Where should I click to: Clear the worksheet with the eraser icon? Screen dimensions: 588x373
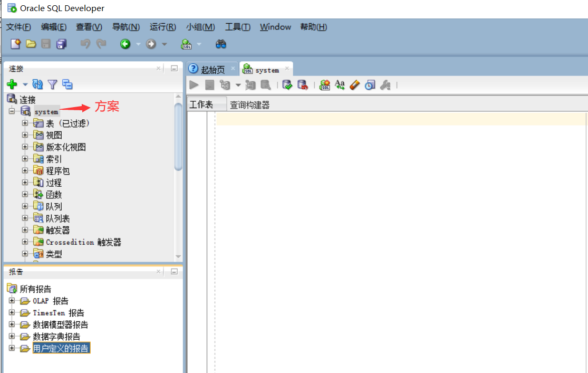[354, 84]
